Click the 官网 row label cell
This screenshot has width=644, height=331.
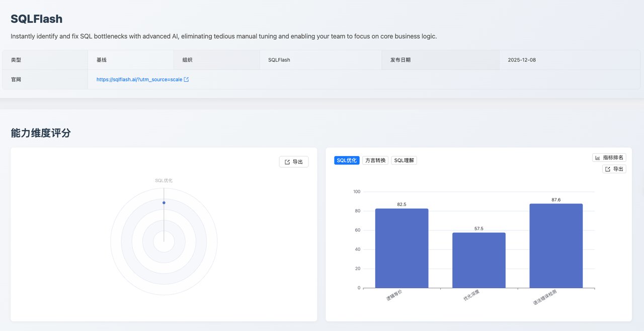16,80
